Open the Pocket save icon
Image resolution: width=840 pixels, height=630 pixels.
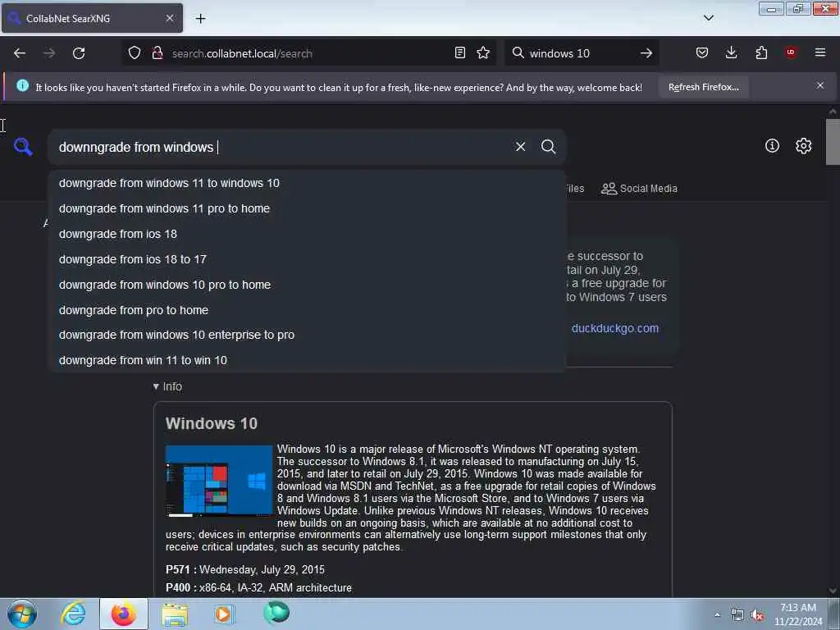click(702, 53)
